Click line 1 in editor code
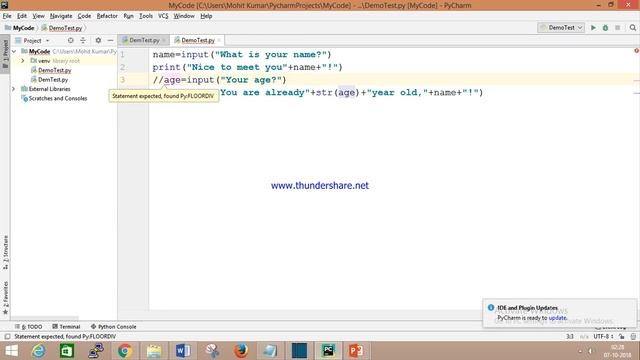The width and height of the screenshot is (640, 360). pos(242,55)
